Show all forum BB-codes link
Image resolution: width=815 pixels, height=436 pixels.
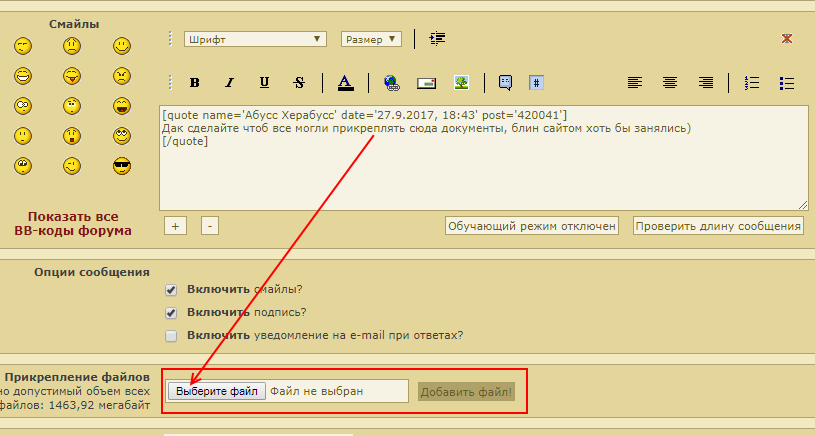tap(73, 224)
